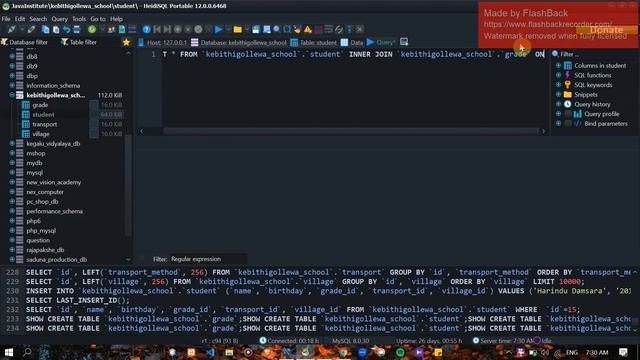Expand the kegalu_vidyalaya_db node
The height and width of the screenshot is (360, 640).
(12, 143)
